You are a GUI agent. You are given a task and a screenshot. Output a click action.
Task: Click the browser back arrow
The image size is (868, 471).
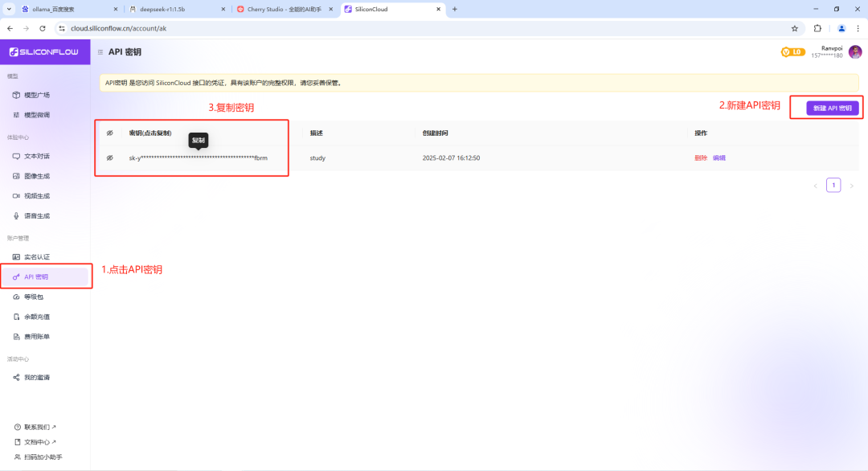pyautogui.click(x=10, y=28)
